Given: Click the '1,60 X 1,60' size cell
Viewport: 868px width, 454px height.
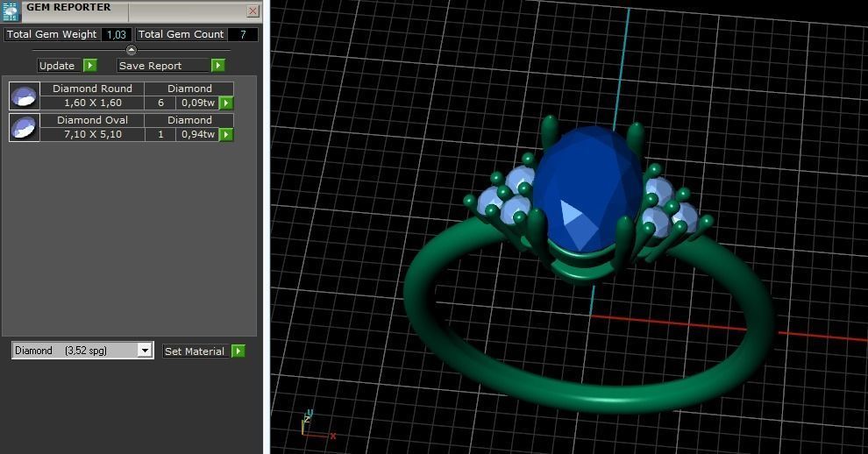Looking at the screenshot, I should coord(92,103).
